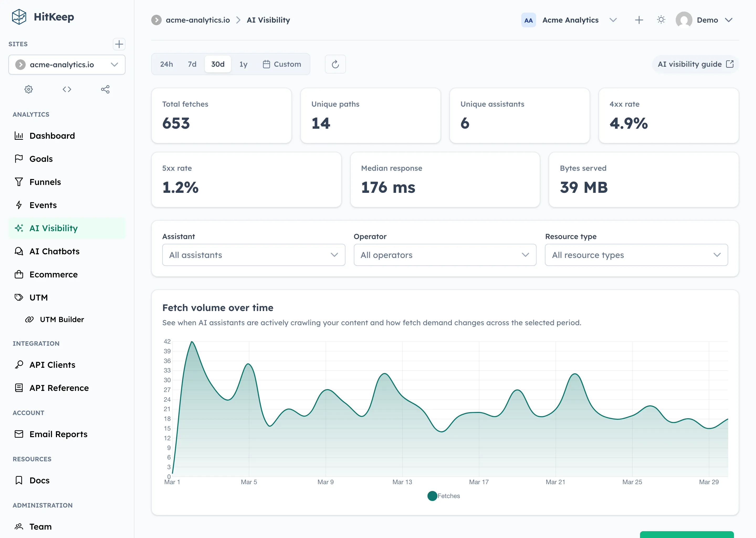Screen dimensions: 756x538
Task: Select the code embed icon below the site selector
Action: 67,89
